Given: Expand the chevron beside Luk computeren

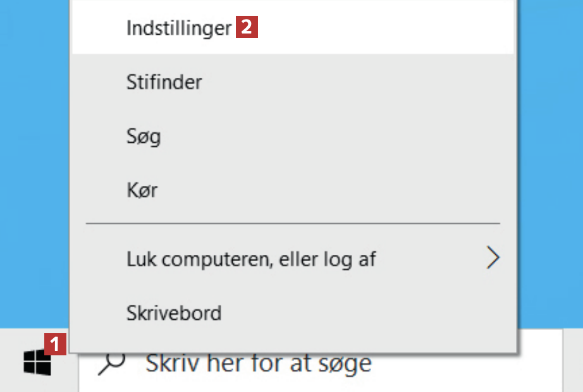Looking at the screenshot, I should tap(493, 258).
